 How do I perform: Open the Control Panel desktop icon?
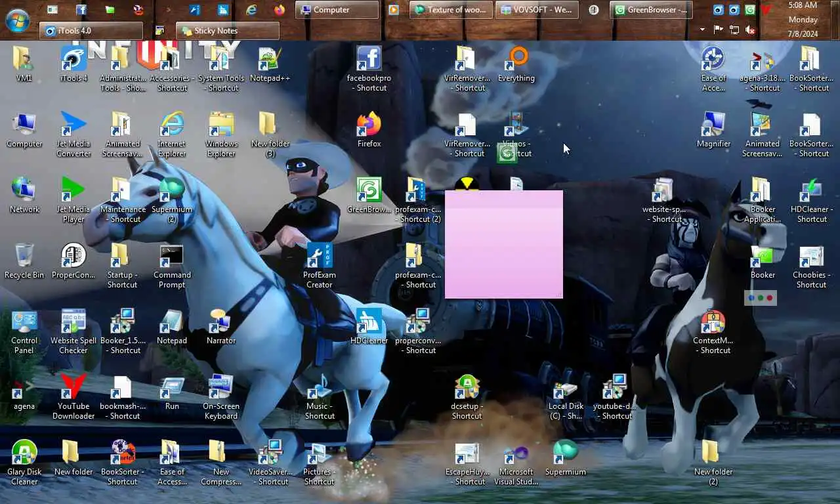tap(24, 331)
